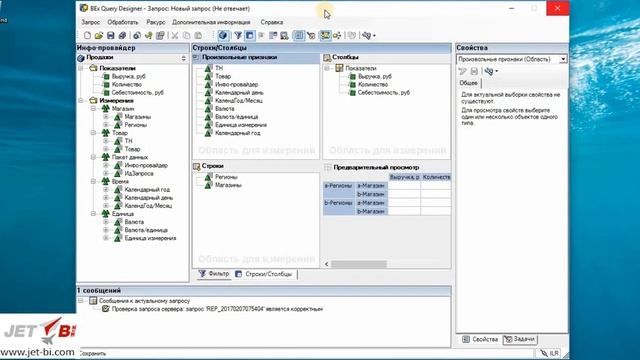Click the Save All multi-disk toolbar icon
This screenshot has height=360, width=640.
pos(122,36)
